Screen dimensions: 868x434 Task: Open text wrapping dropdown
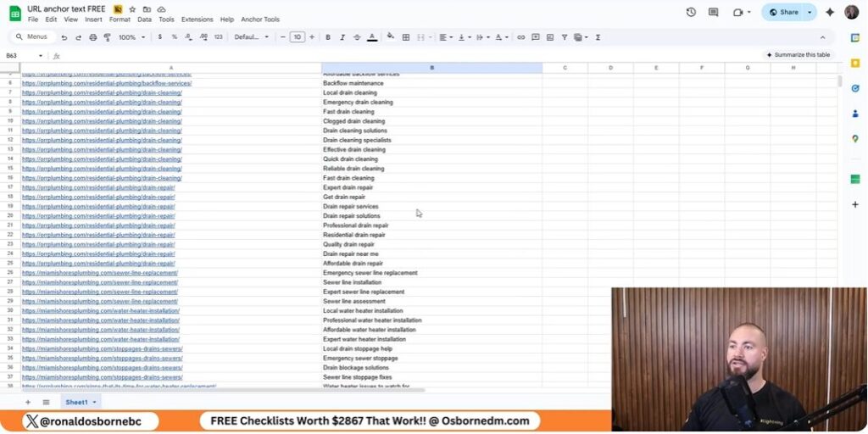click(481, 37)
